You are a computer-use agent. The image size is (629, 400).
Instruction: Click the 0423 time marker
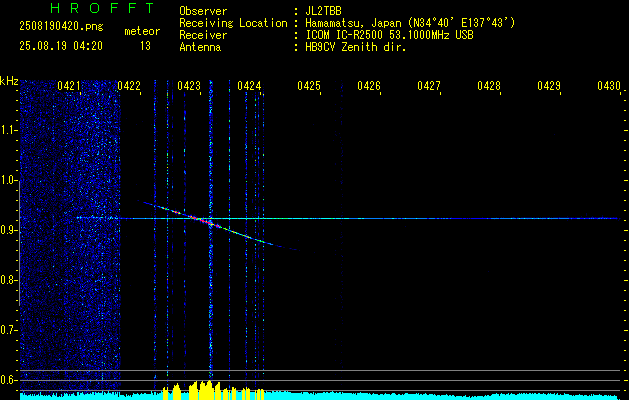coord(189,86)
